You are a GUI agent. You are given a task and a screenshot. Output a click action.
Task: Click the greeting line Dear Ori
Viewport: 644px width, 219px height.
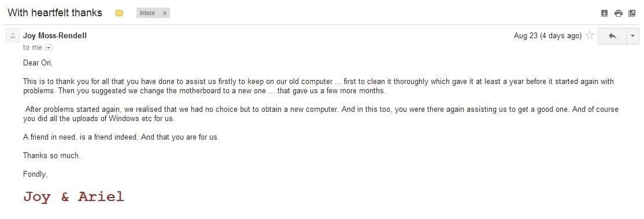point(38,63)
